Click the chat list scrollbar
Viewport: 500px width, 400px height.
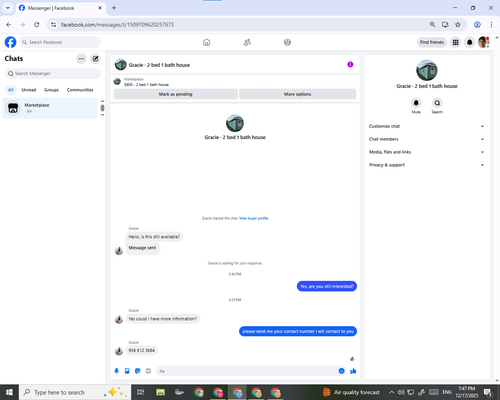tap(102, 108)
